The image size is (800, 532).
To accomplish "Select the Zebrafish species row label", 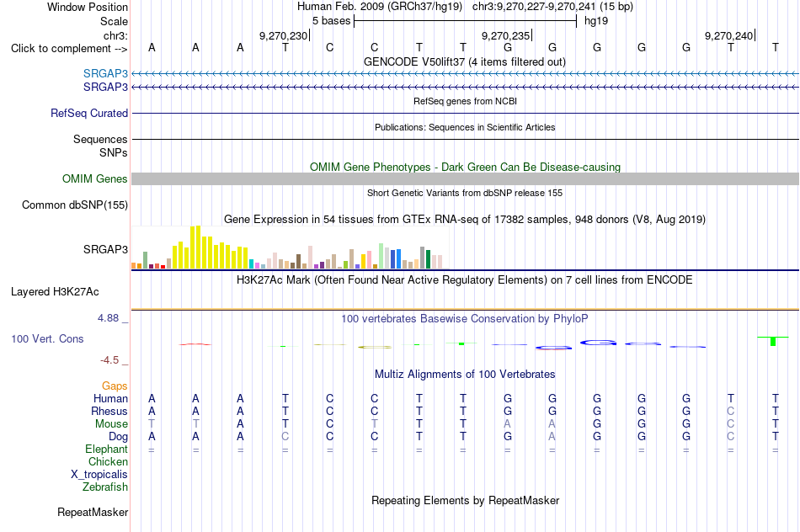I will pos(105,487).
